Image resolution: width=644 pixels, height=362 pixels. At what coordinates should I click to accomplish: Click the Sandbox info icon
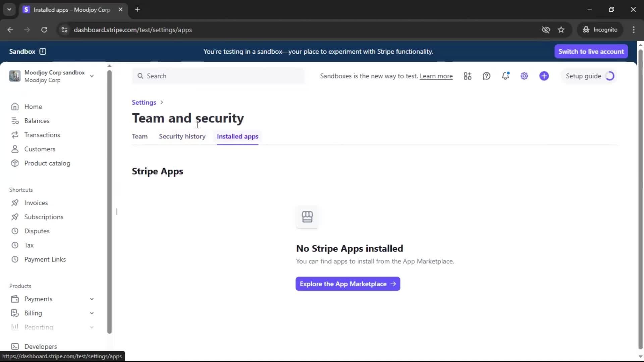(x=43, y=51)
